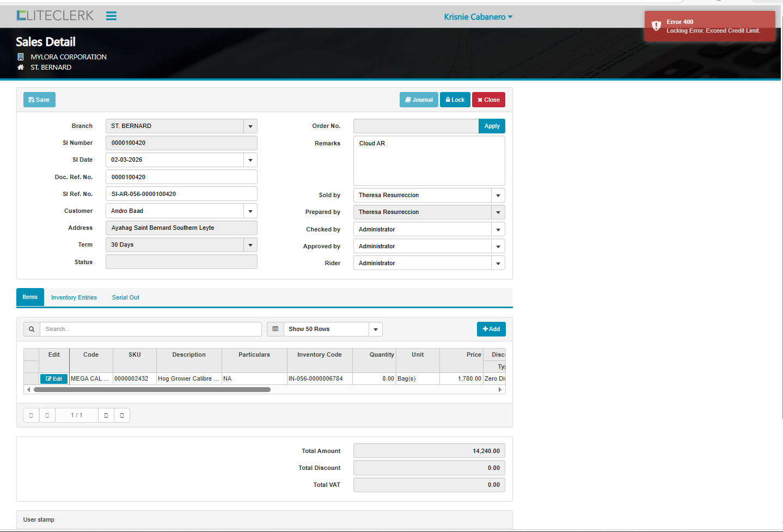
Task: Click the horizontal scrollbar of items table
Action: tap(152, 390)
